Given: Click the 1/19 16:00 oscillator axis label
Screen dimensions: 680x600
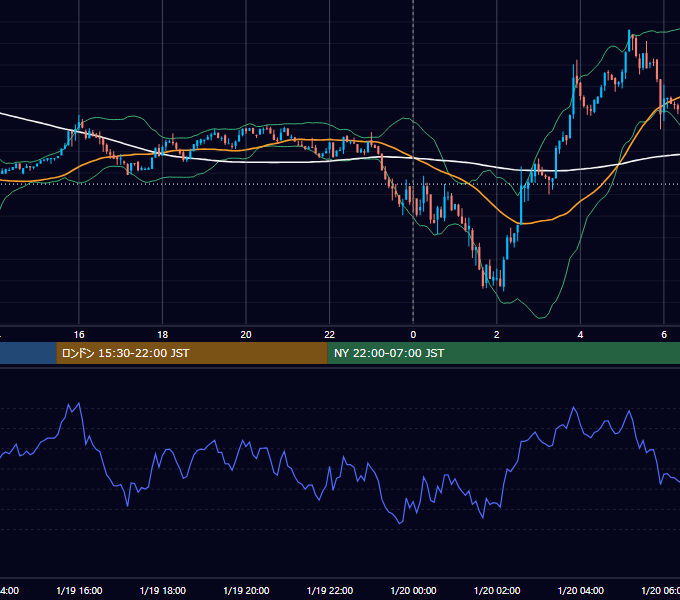Looking at the screenshot, I should (x=79, y=590).
